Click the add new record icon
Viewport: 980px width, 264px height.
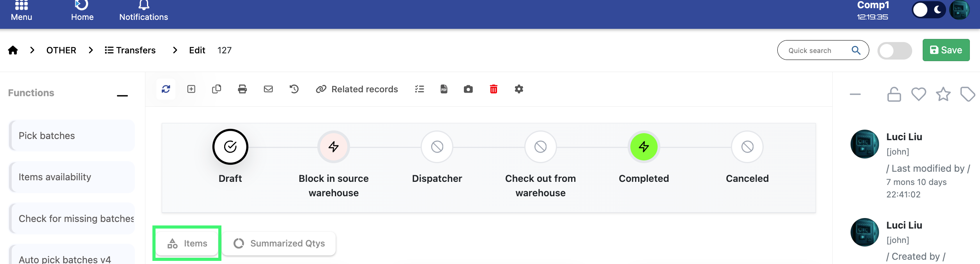[191, 89]
